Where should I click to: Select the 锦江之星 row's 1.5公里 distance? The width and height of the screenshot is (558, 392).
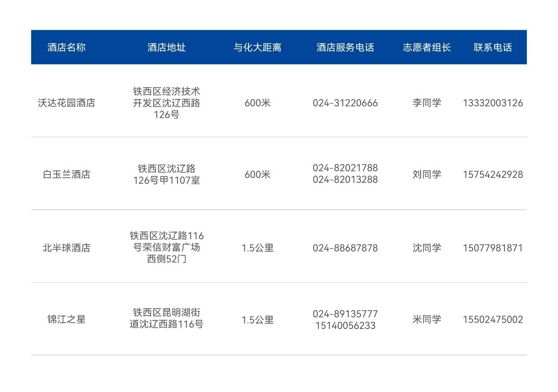pyautogui.click(x=257, y=320)
